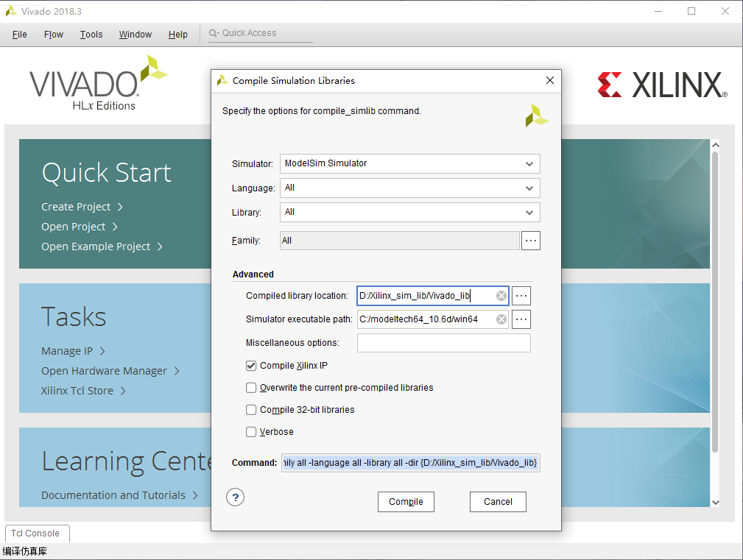Open the Simulator dropdown
The height and width of the screenshot is (560, 743).
pyautogui.click(x=529, y=163)
